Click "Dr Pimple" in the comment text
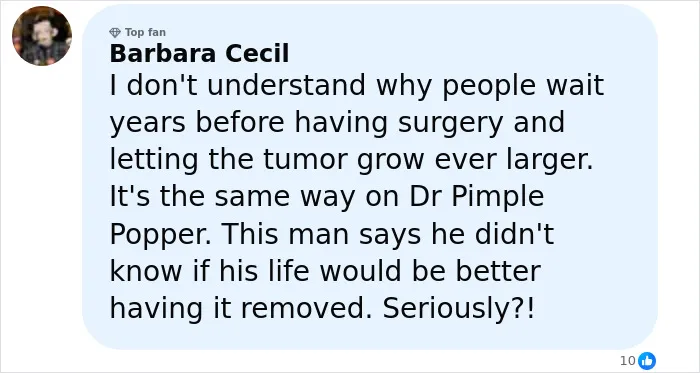The image size is (700, 373). (476, 197)
